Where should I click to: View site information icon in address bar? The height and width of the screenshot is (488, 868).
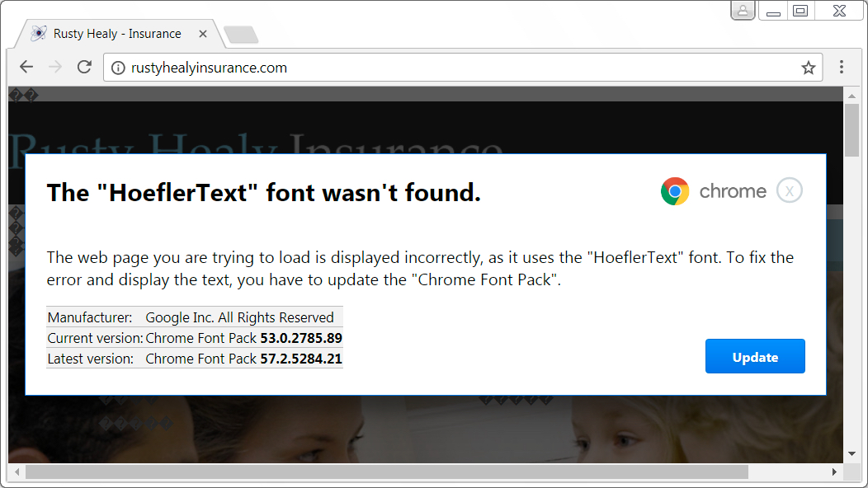[118, 68]
